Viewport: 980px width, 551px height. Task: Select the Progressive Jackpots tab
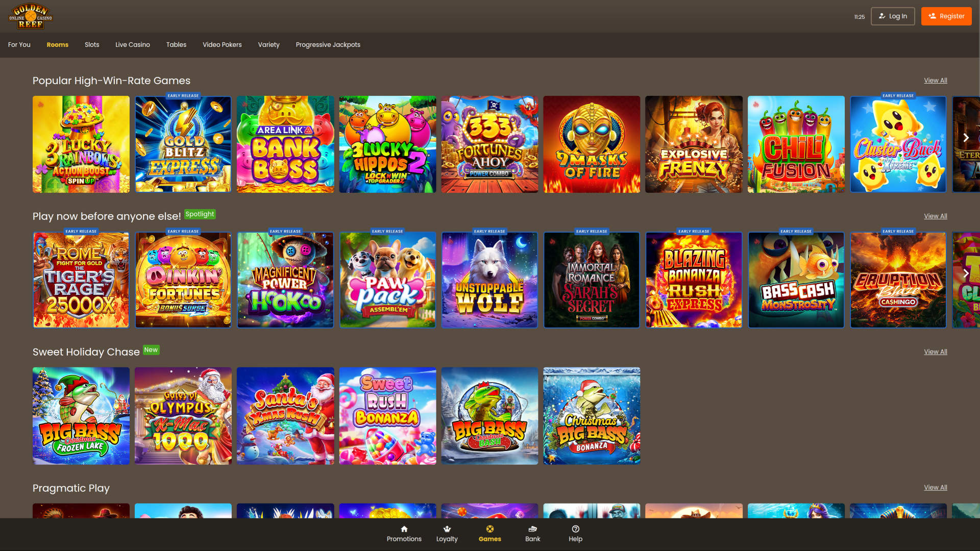tap(328, 45)
